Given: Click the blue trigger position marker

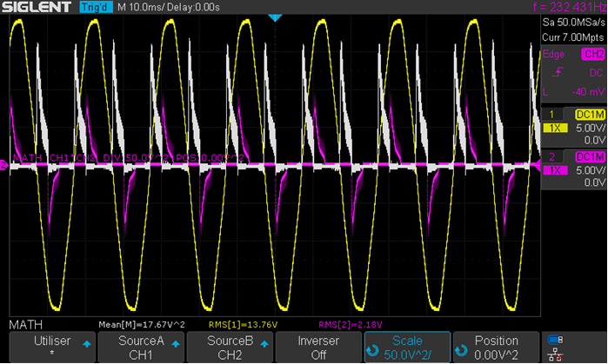Looking at the screenshot, I should (x=275, y=18).
